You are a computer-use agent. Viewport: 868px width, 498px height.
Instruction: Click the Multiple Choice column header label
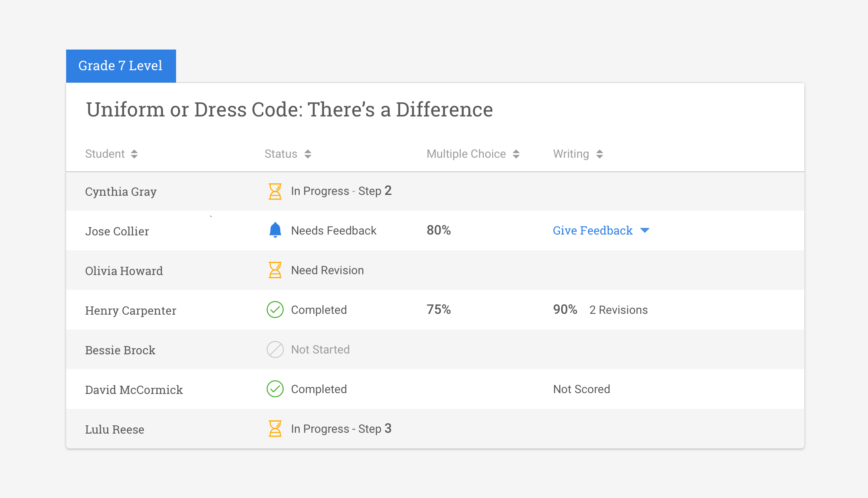(x=466, y=154)
